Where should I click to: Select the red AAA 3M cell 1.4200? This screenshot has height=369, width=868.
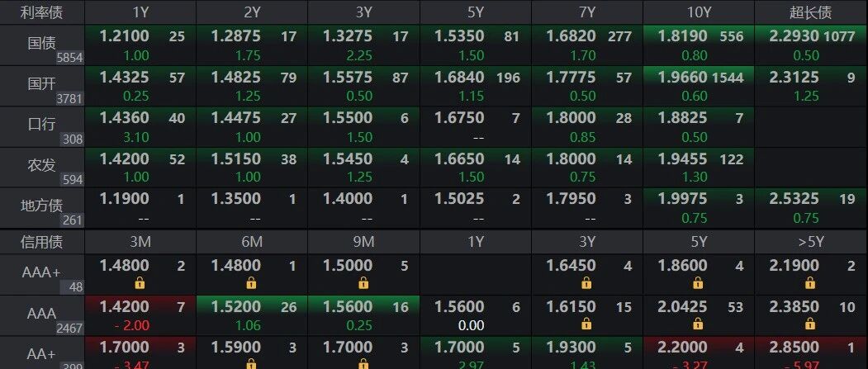tap(124, 307)
